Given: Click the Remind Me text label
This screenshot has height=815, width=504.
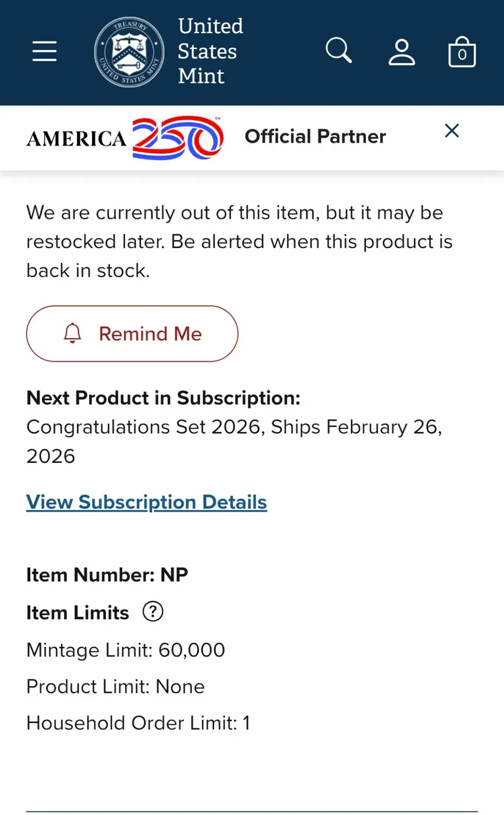Looking at the screenshot, I should (x=150, y=334).
